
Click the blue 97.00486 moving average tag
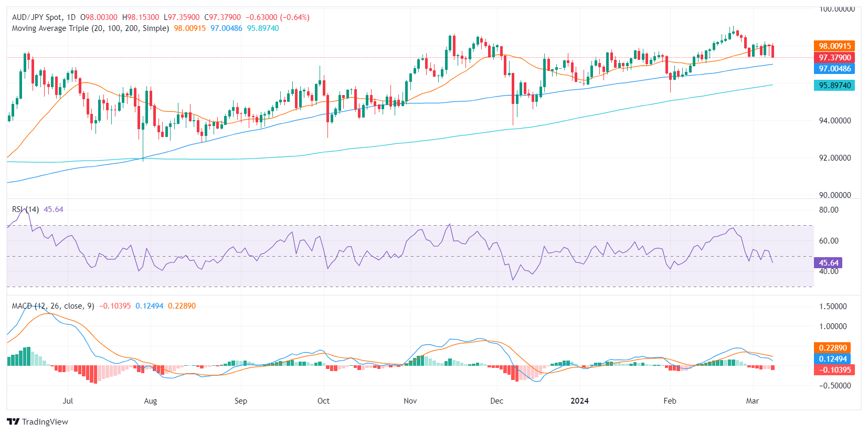point(834,69)
